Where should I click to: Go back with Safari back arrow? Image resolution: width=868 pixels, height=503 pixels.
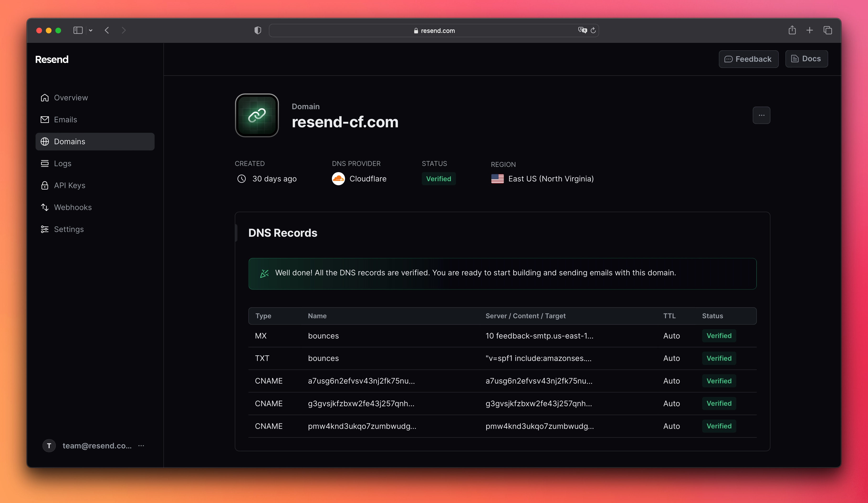point(107,30)
